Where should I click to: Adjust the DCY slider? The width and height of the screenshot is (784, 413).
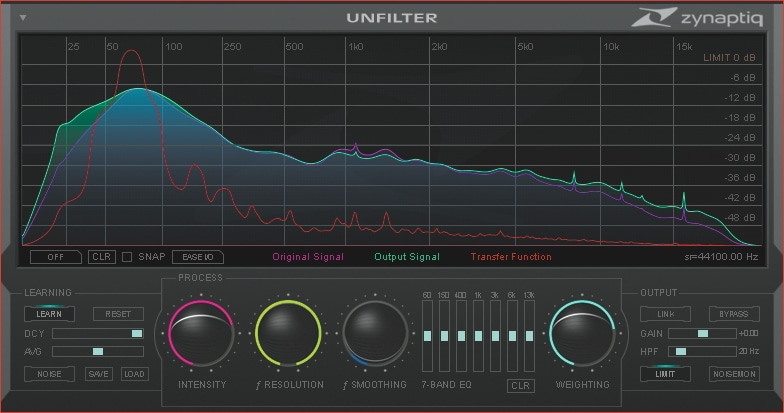point(98,334)
